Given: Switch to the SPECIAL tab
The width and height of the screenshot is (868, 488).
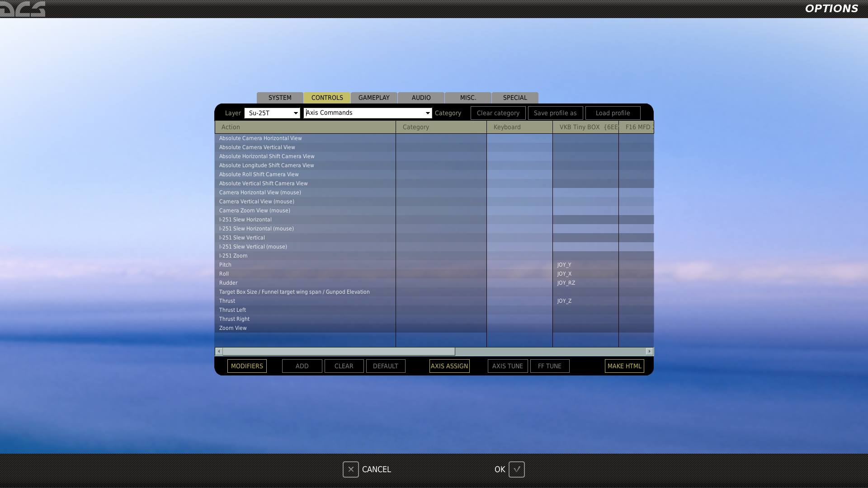Looking at the screenshot, I should 515,98.
